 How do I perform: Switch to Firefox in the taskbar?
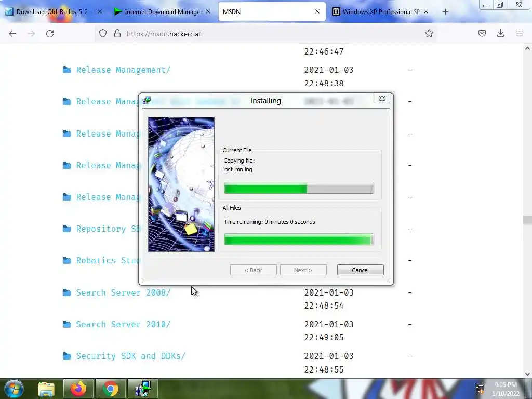[x=78, y=389]
